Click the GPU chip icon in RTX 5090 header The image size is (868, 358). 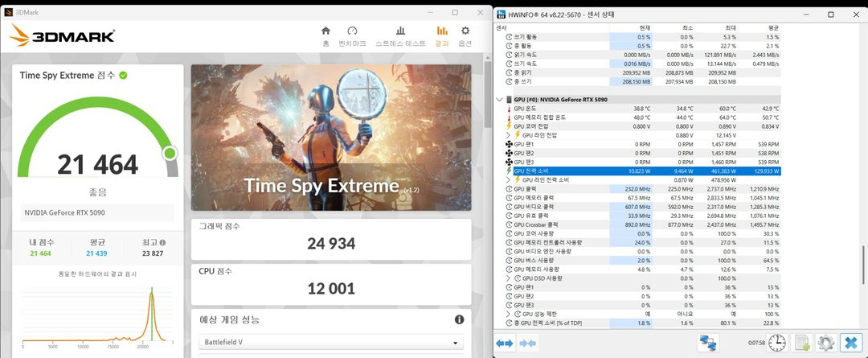click(509, 100)
